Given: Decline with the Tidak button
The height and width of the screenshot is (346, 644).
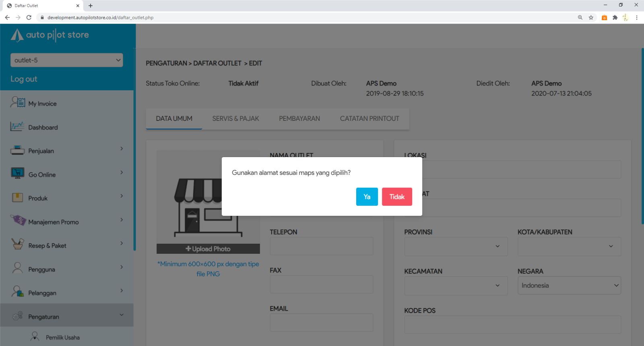Looking at the screenshot, I should 396,197.
